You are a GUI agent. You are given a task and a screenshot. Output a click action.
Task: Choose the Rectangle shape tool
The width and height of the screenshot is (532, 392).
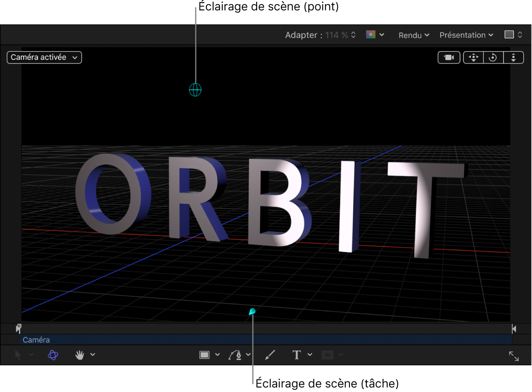(x=205, y=355)
